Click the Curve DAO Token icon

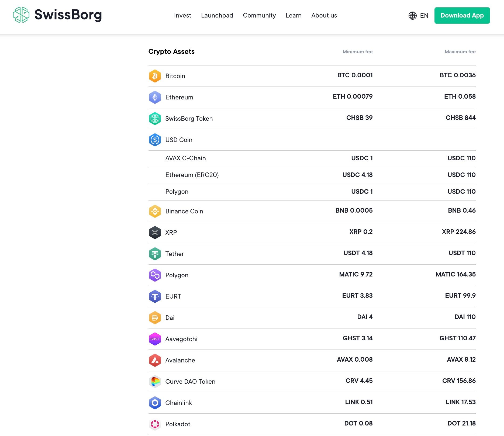pyautogui.click(x=155, y=382)
